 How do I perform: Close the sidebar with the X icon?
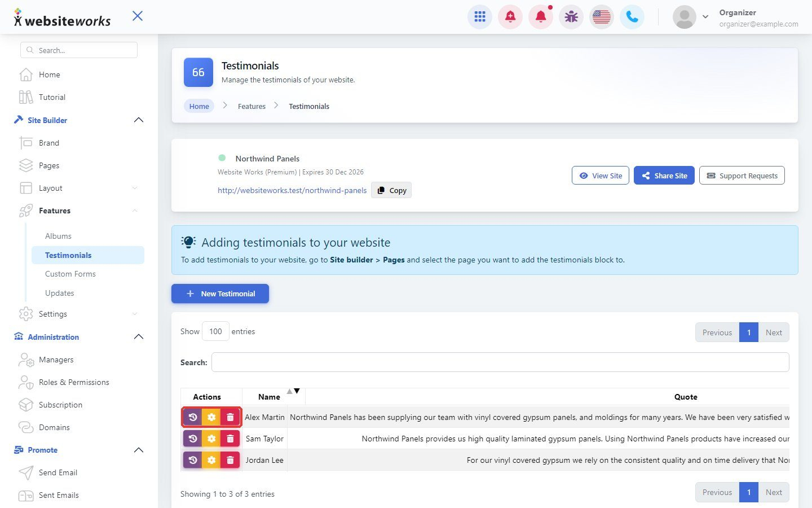pos(138,16)
